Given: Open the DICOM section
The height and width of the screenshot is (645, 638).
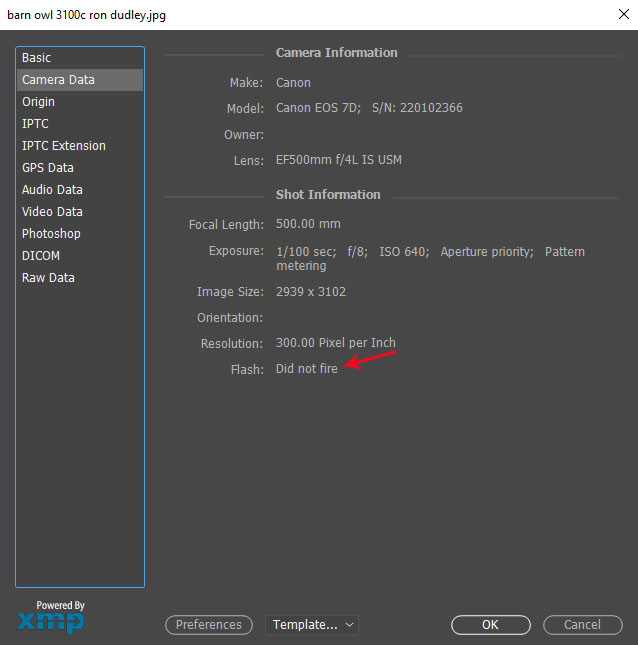Looking at the screenshot, I should tap(41, 256).
